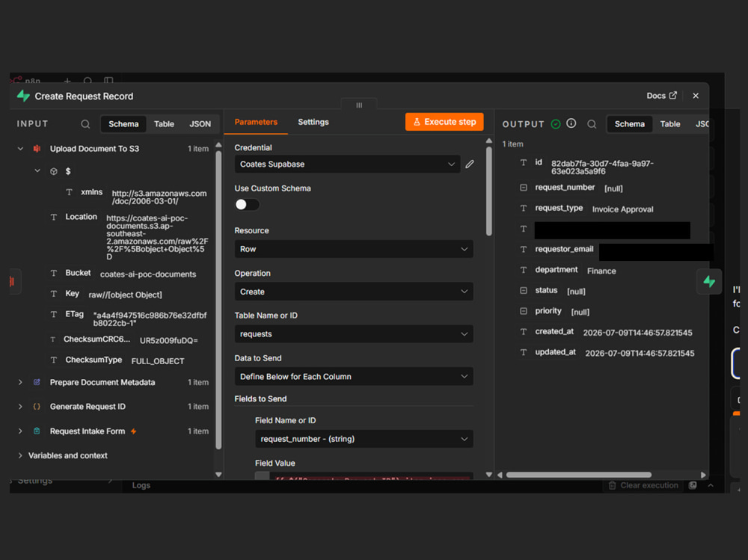Switch to the Parameters tab
The width and height of the screenshot is (748, 560).
coord(256,122)
